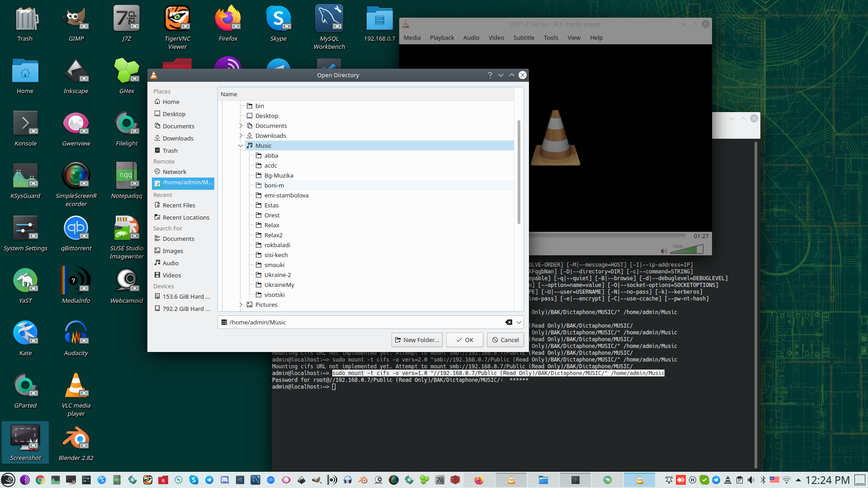Collapse the Music folder tree

(241, 145)
